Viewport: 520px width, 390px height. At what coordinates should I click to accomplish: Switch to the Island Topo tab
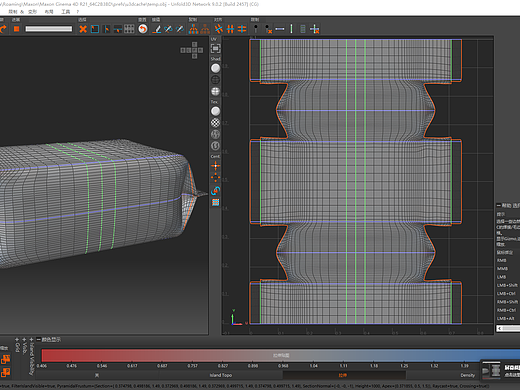click(221, 375)
